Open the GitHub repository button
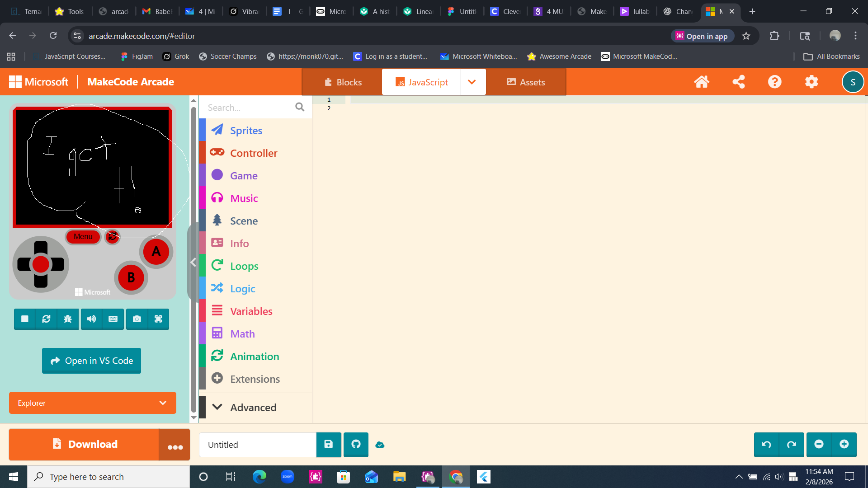868x488 pixels. click(356, 445)
